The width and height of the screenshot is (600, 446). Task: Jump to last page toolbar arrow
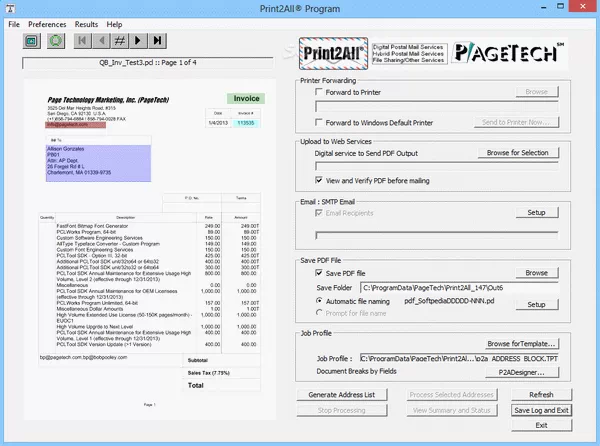point(157,41)
